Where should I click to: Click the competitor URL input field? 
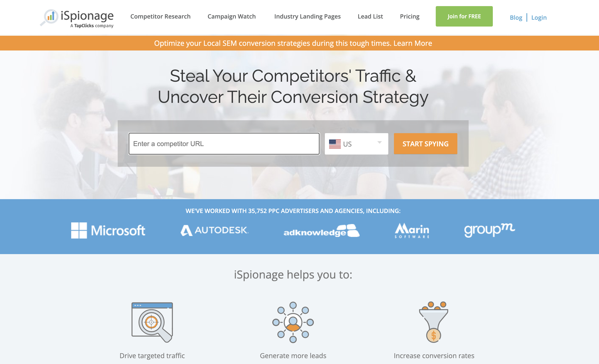pyautogui.click(x=224, y=143)
